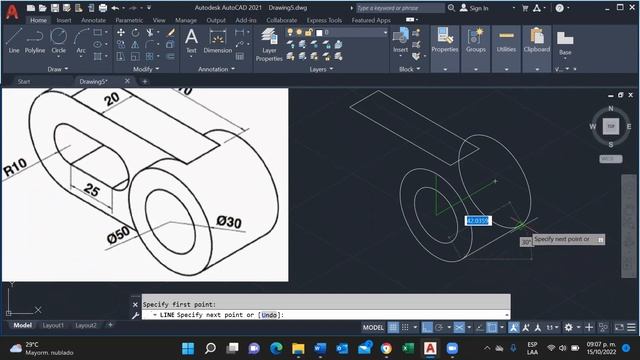Toggle object snap tracking
The height and width of the screenshot is (360, 640).
tap(480, 327)
